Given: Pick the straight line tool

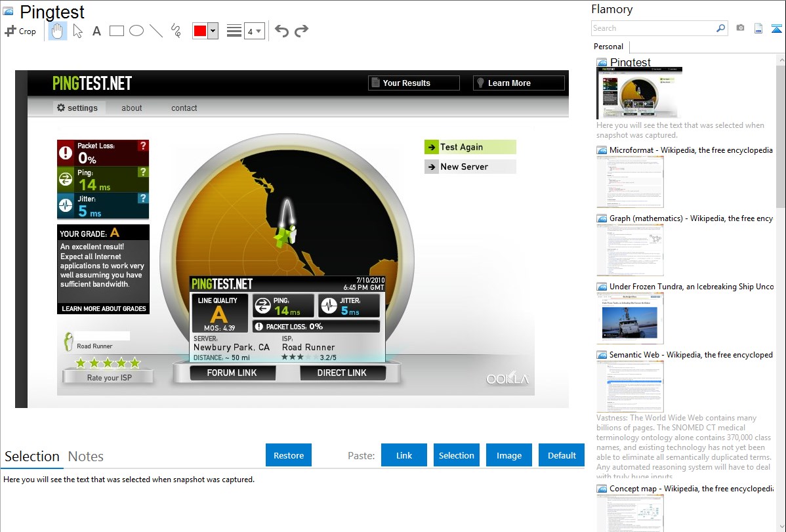Looking at the screenshot, I should pos(156,31).
